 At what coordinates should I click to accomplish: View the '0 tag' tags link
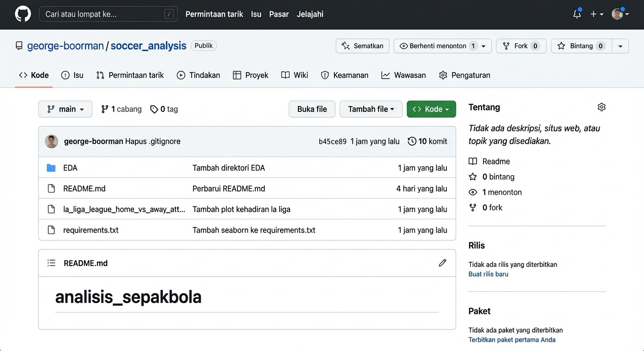pos(164,109)
